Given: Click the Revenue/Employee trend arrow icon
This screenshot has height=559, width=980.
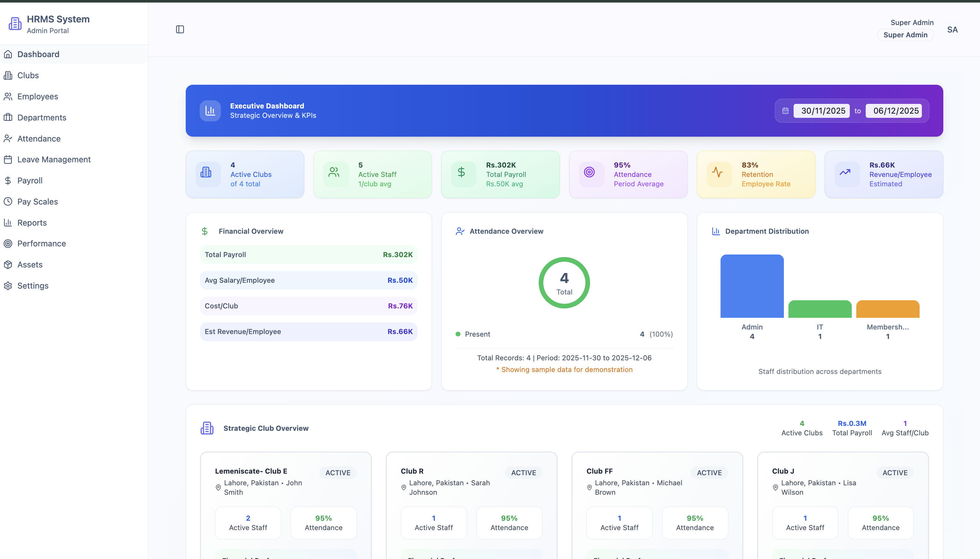Looking at the screenshot, I should pyautogui.click(x=845, y=172).
